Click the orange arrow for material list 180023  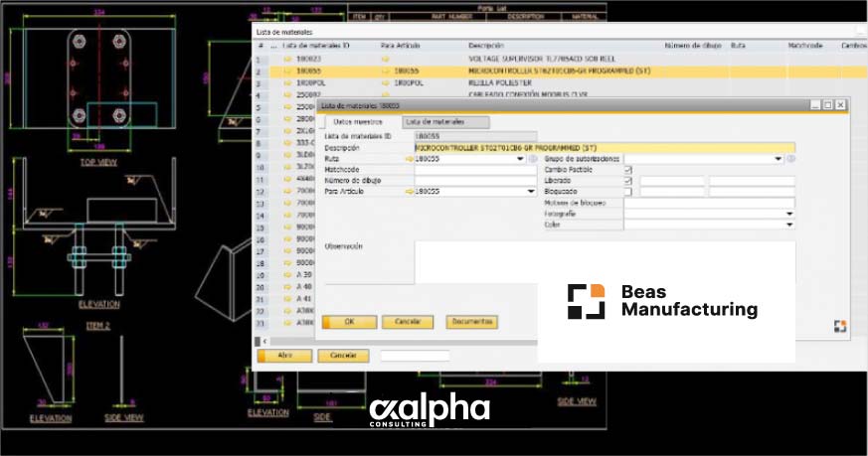pos(289,60)
